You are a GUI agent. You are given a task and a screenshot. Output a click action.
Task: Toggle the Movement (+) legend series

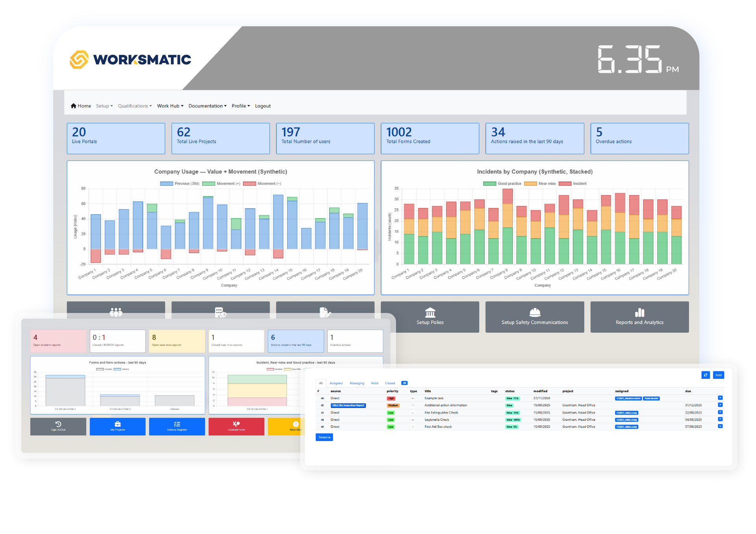pyautogui.click(x=221, y=184)
